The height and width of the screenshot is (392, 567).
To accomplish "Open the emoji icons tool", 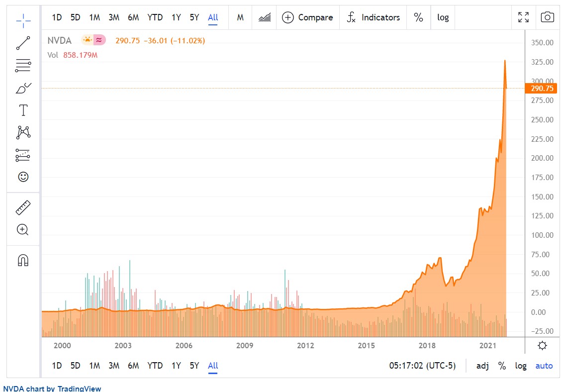I will [23, 177].
